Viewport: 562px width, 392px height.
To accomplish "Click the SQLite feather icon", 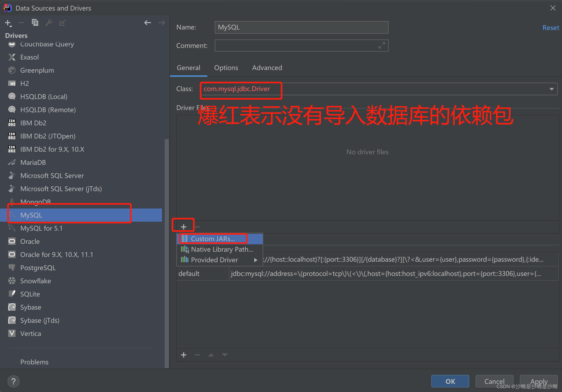I will 12,294.
